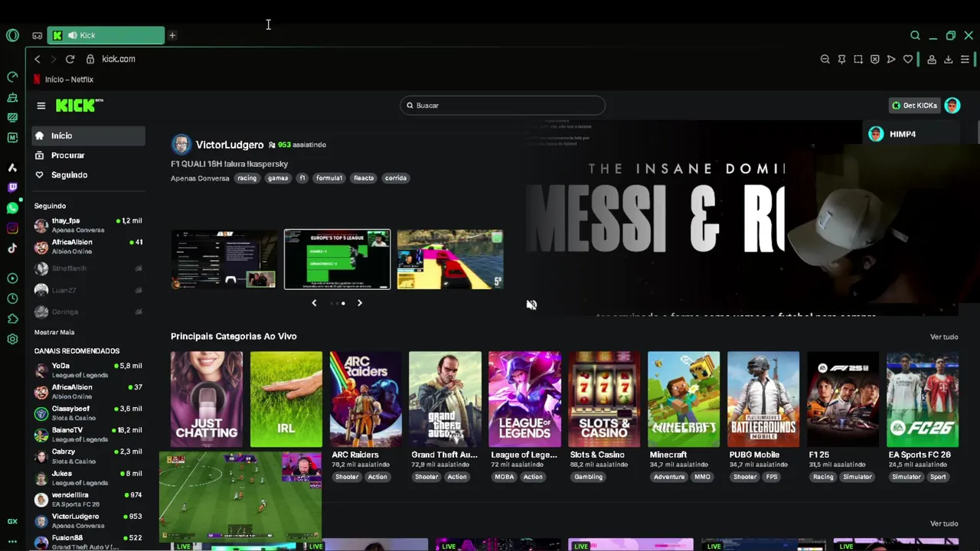Open Just Chatting category

[207, 399]
